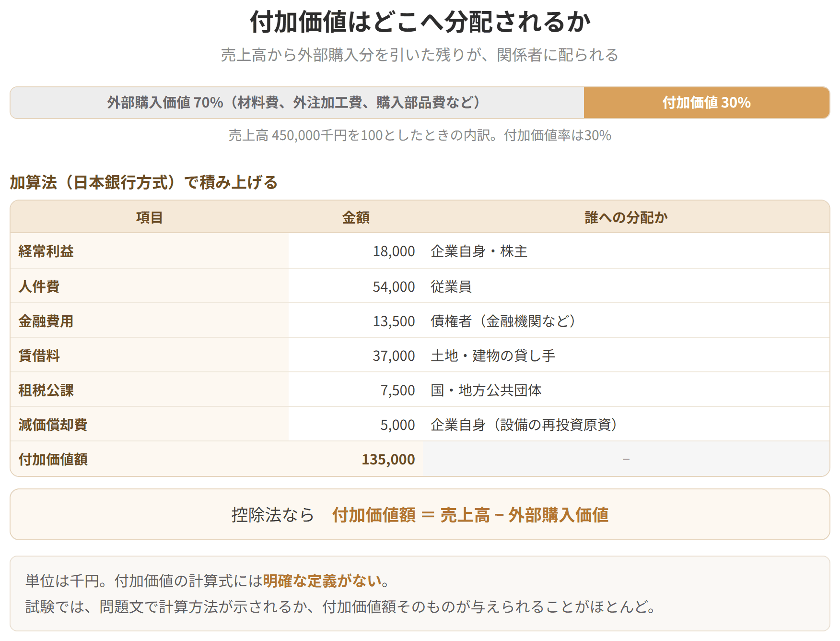Screen dimensions: 840x641
Task: Click the text 控除法なら
Action: tap(273, 515)
